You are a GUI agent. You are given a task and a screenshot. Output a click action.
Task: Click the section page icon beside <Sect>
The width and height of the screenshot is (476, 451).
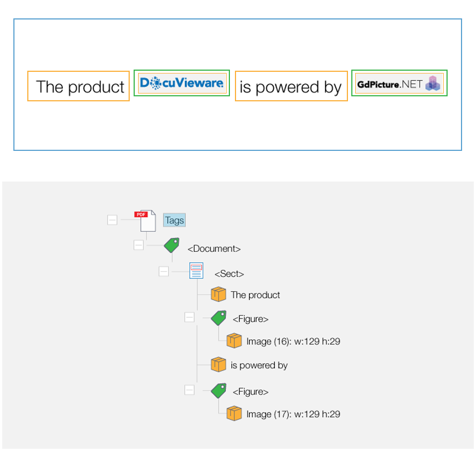pyautogui.click(x=196, y=271)
